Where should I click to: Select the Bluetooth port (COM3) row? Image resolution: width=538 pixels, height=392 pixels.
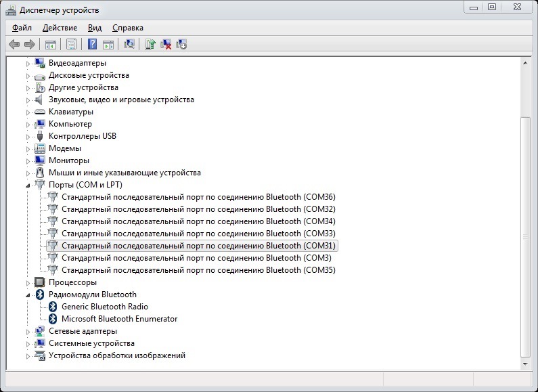coord(196,258)
